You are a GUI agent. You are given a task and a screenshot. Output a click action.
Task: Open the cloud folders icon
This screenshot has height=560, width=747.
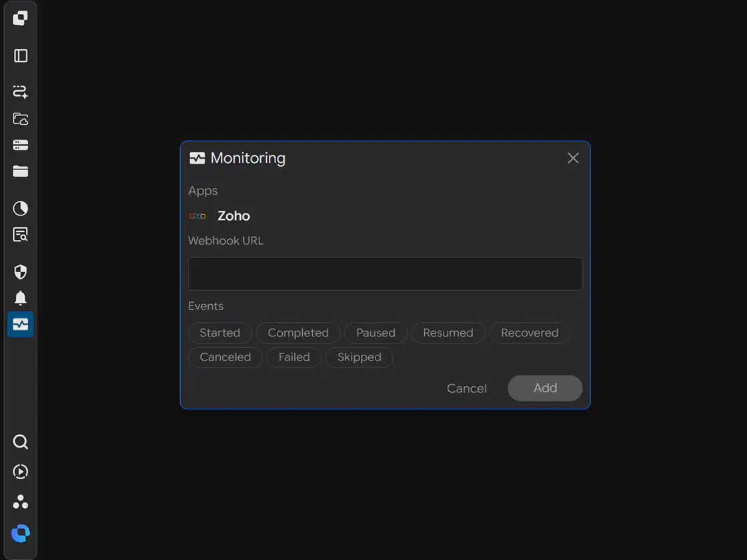pyautogui.click(x=21, y=119)
